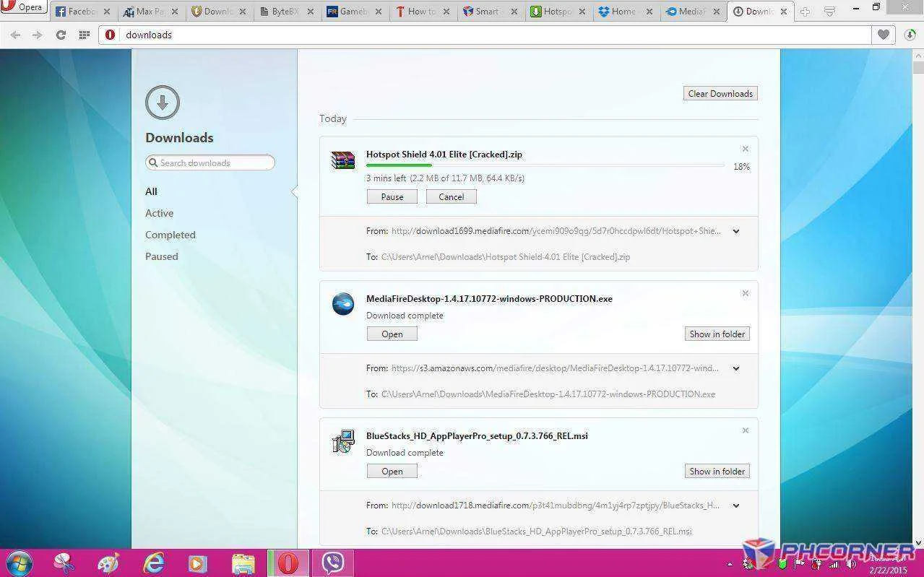Click the Hotspot Shield download progress bar
The height and width of the screenshot is (577, 924).
click(x=545, y=165)
